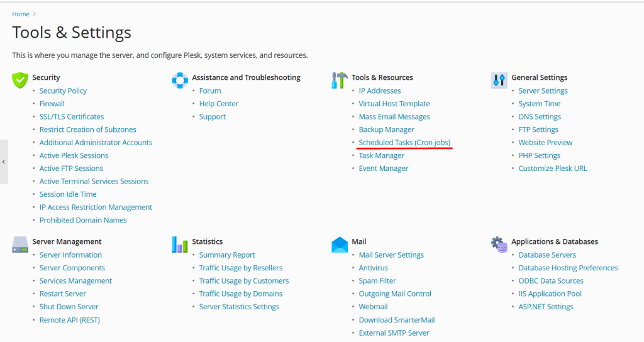
Task: Open the Firewall settings
Action: click(52, 104)
